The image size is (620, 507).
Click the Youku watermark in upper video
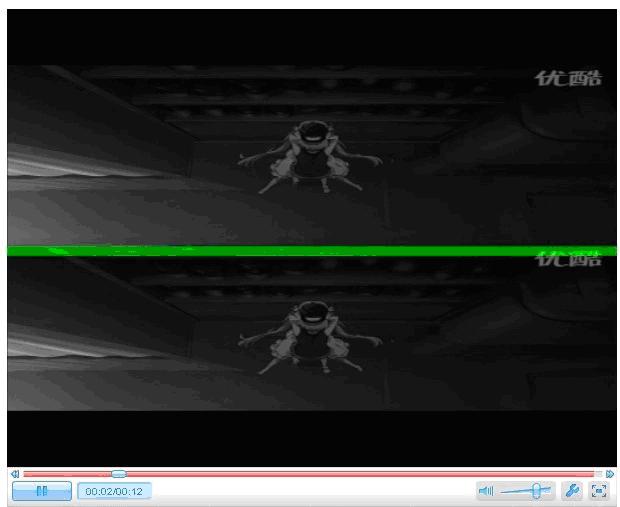pos(570,79)
